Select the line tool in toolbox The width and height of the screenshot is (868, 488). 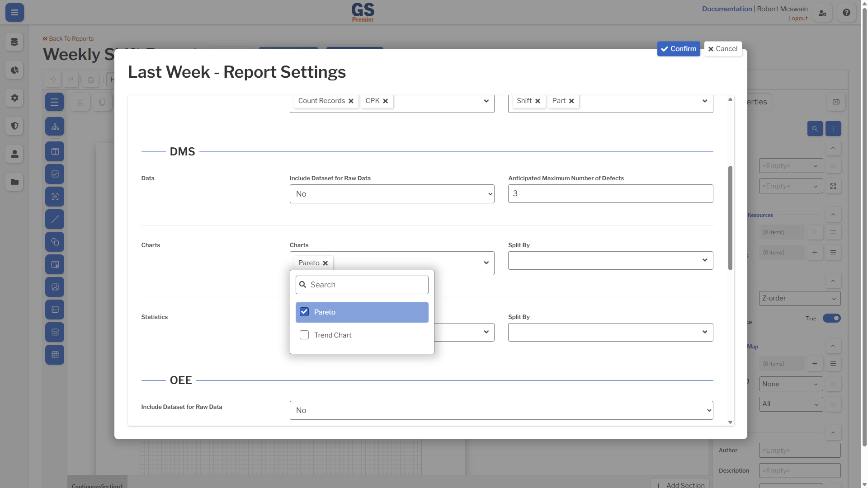pos(55,220)
